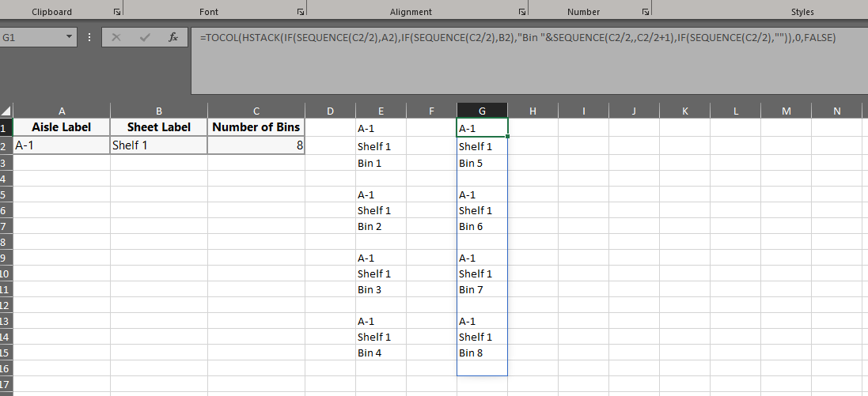Image resolution: width=868 pixels, height=396 pixels.
Task: Click the Insert Function fx icon
Action: coord(173,37)
